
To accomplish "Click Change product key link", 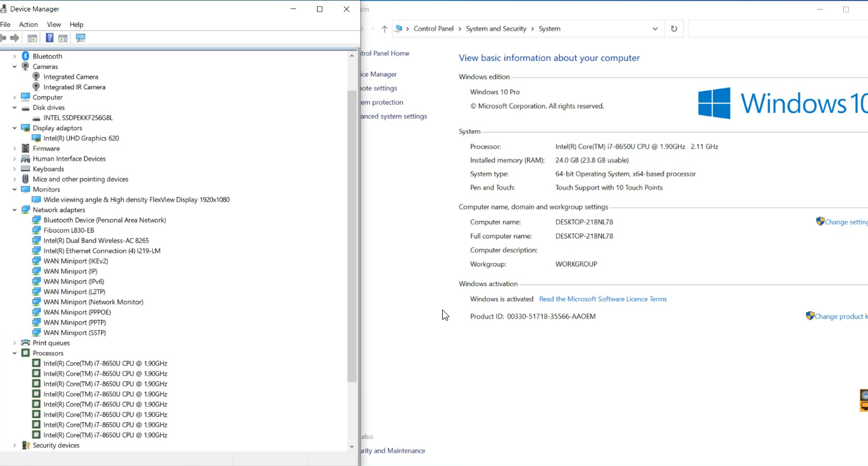I will pyautogui.click(x=841, y=316).
